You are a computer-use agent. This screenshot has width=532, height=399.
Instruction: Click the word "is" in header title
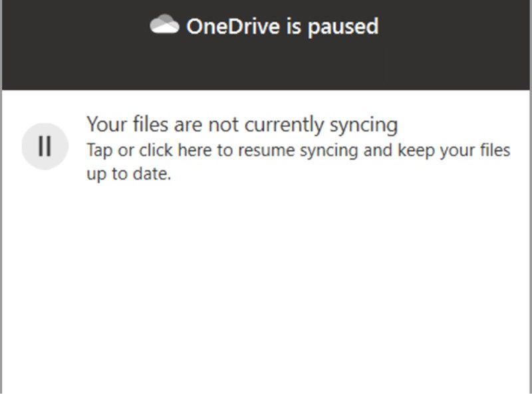pos(294,26)
